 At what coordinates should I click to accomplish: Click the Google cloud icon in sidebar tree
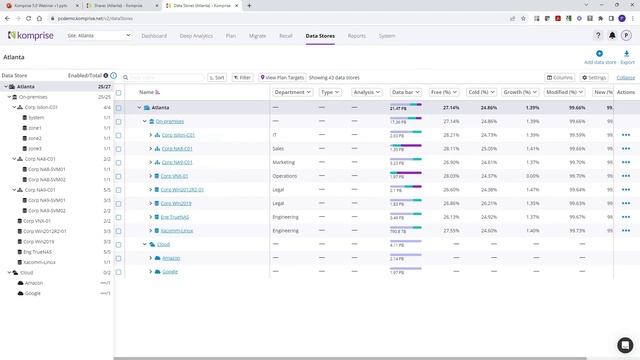pos(20,293)
